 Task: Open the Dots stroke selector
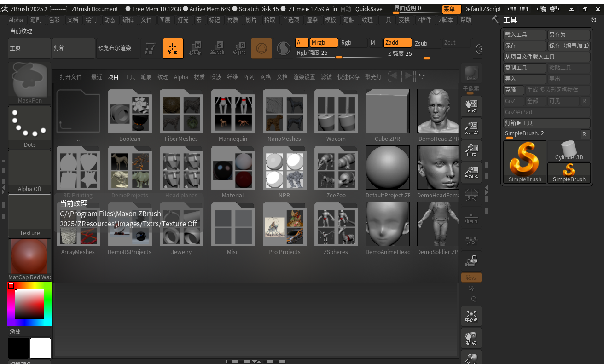pyautogui.click(x=29, y=127)
